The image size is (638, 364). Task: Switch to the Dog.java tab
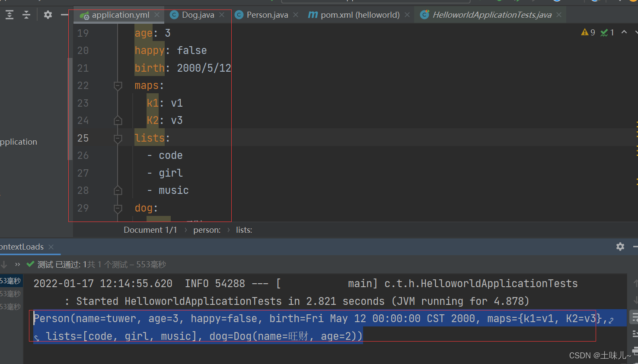[x=198, y=15]
